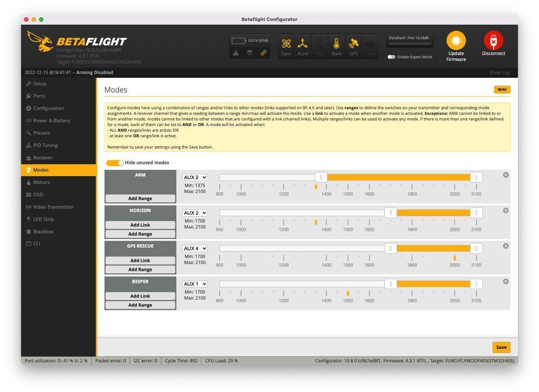Open the Setup tab

coord(58,84)
